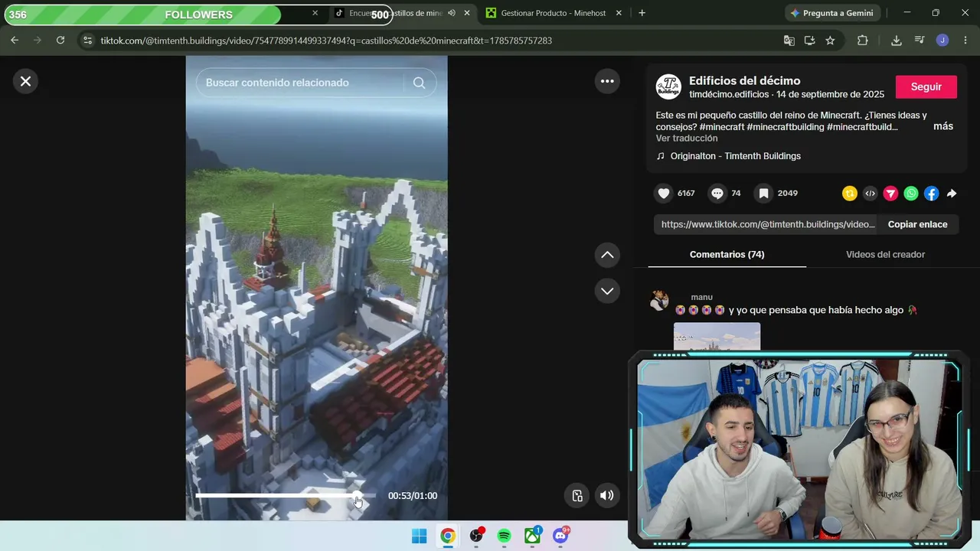Open the media controls icon in the toolbar

pyautogui.click(x=920, y=41)
